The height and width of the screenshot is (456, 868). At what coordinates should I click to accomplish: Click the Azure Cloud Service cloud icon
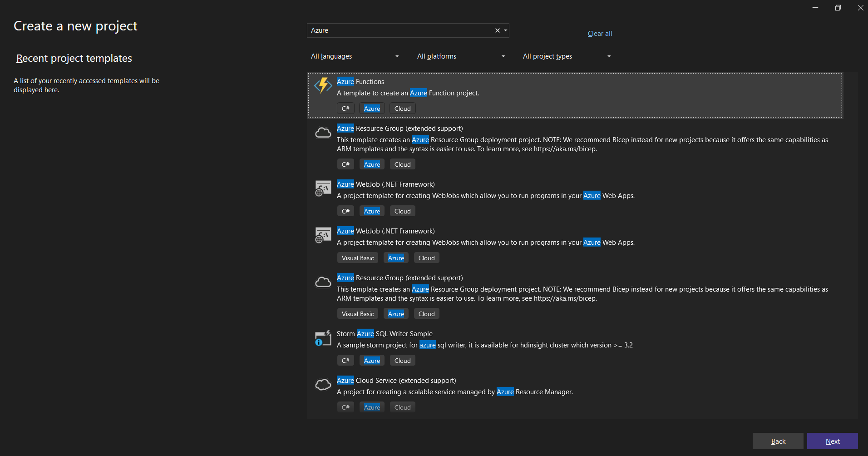pos(323,385)
